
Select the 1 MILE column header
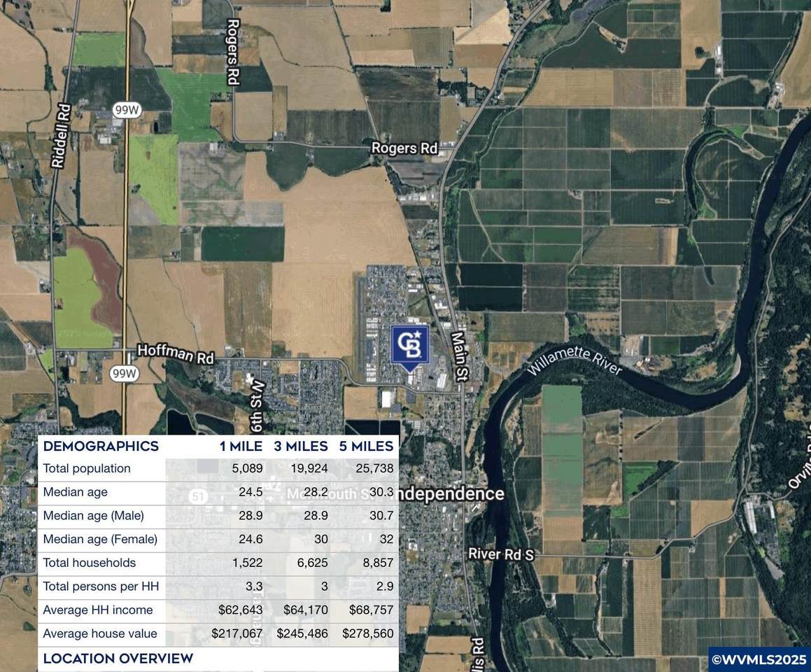240,447
